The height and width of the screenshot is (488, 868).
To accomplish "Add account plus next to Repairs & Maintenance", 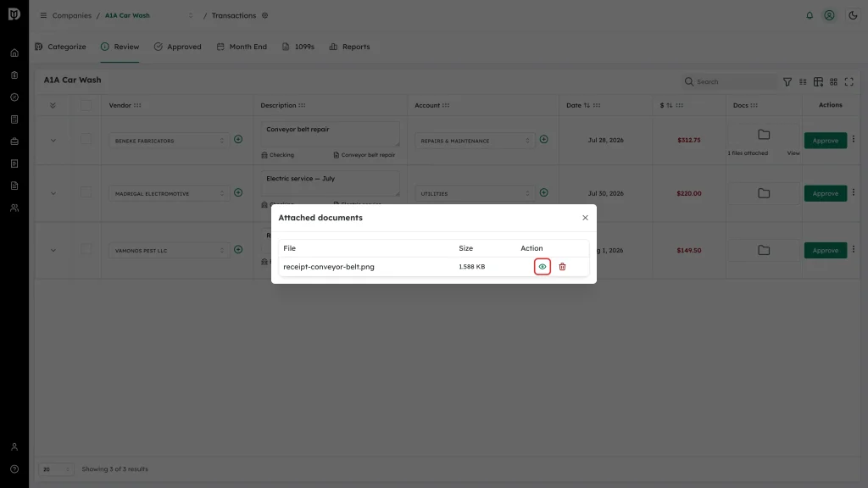I will pos(543,140).
